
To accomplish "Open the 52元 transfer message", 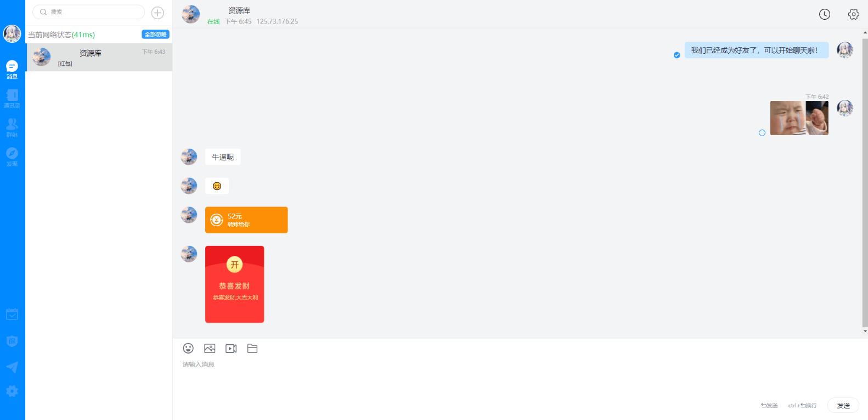I will click(x=246, y=220).
